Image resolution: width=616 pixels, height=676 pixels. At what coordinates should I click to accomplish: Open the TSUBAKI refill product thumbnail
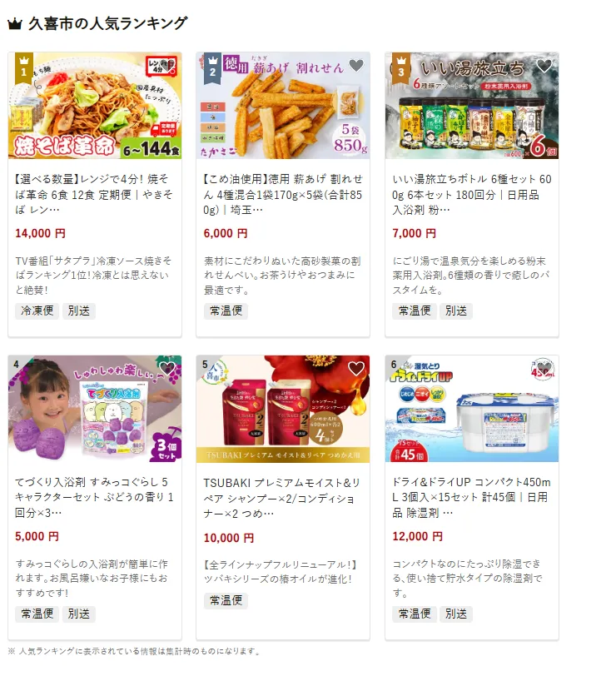pyautogui.click(x=283, y=409)
